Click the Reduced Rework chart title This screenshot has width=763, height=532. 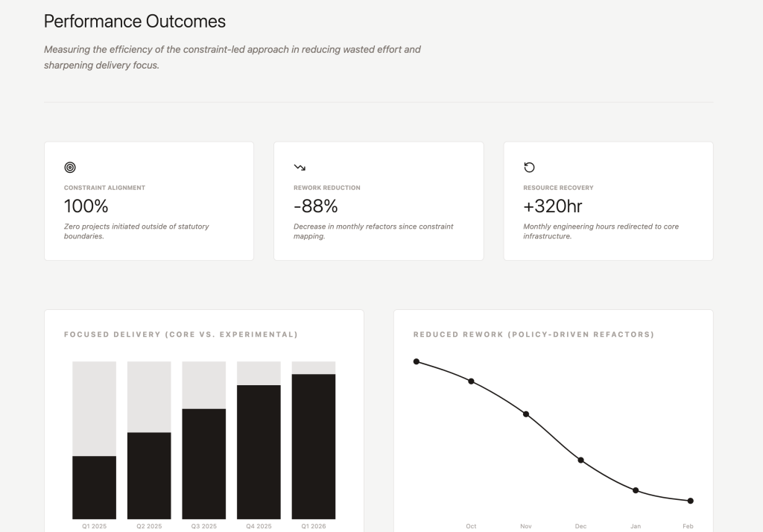(x=534, y=335)
